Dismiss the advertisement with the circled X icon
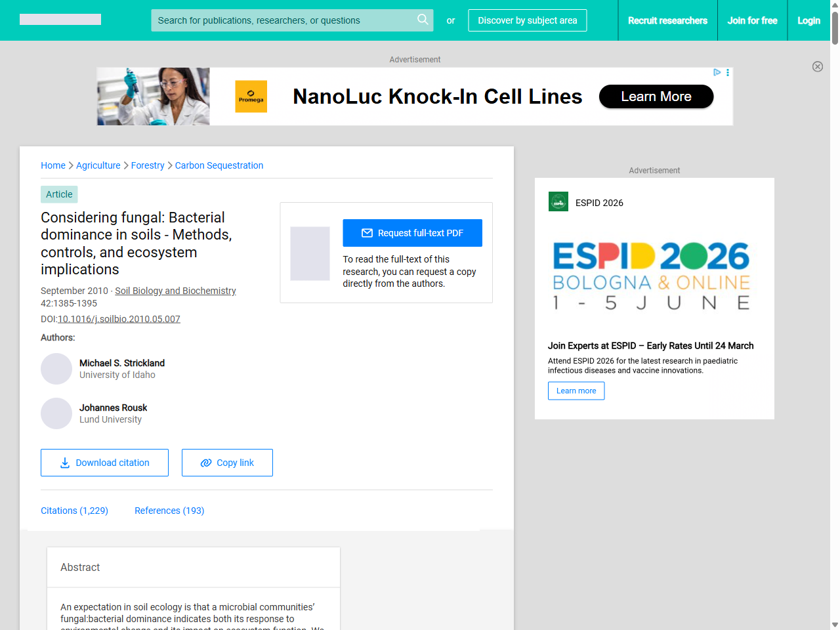840x630 pixels. 818,66
